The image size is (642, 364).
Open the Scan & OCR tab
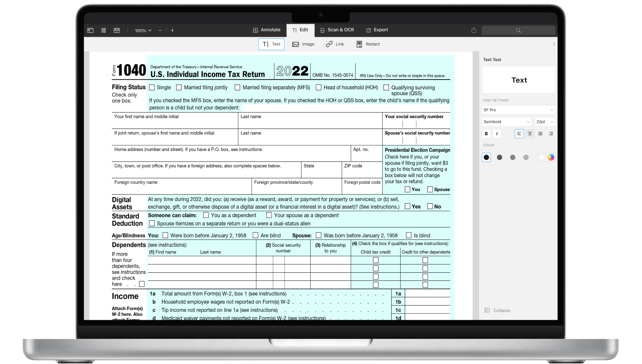point(337,30)
